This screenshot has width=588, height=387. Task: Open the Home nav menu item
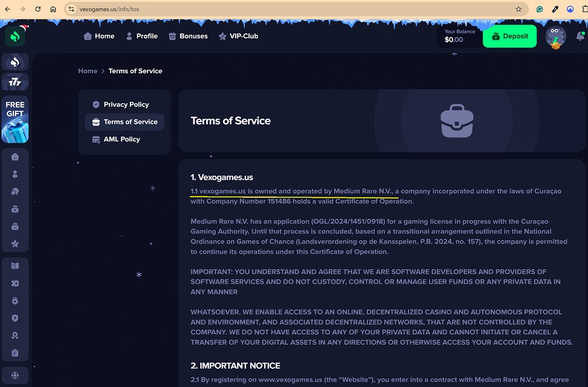click(99, 36)
